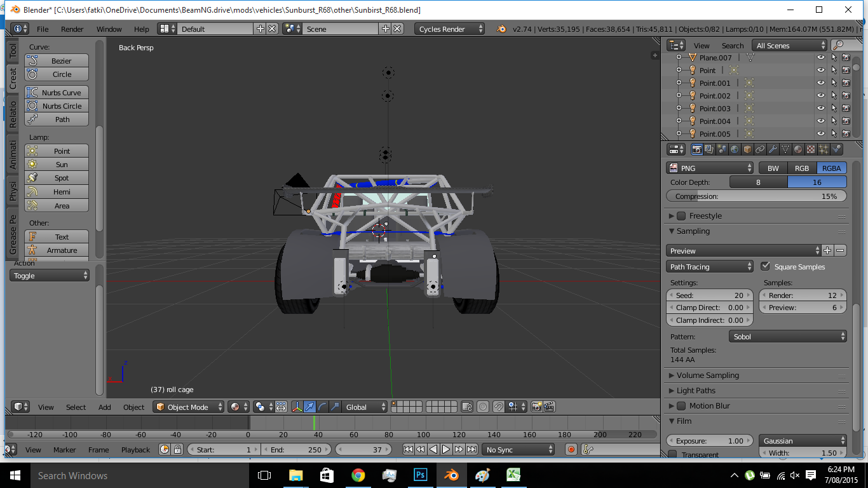Open the Render menu in top bar
The image size is (868, 488).
[72, 29]
